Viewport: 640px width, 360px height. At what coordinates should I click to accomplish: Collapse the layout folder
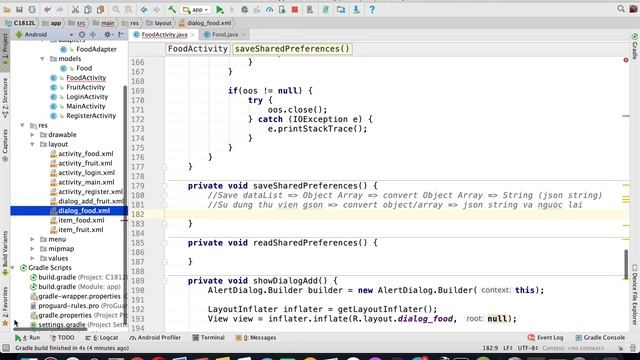point(32,144)
